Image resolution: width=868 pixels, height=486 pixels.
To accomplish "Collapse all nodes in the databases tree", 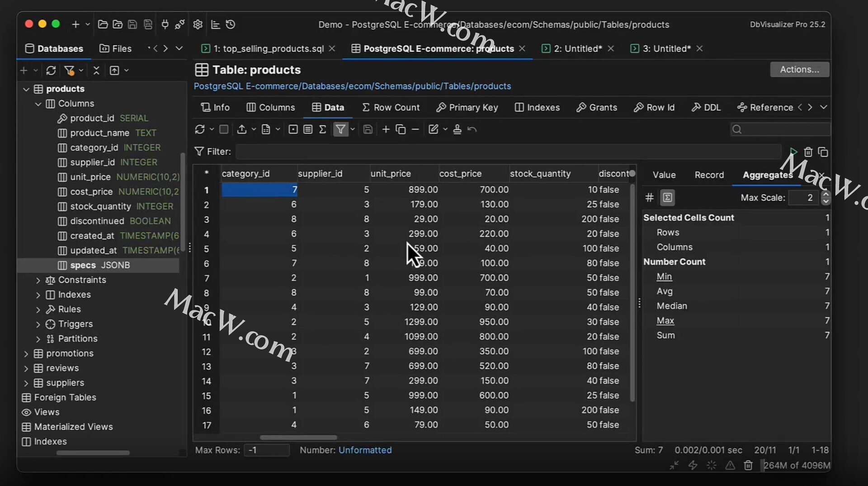I will [96, 70].
